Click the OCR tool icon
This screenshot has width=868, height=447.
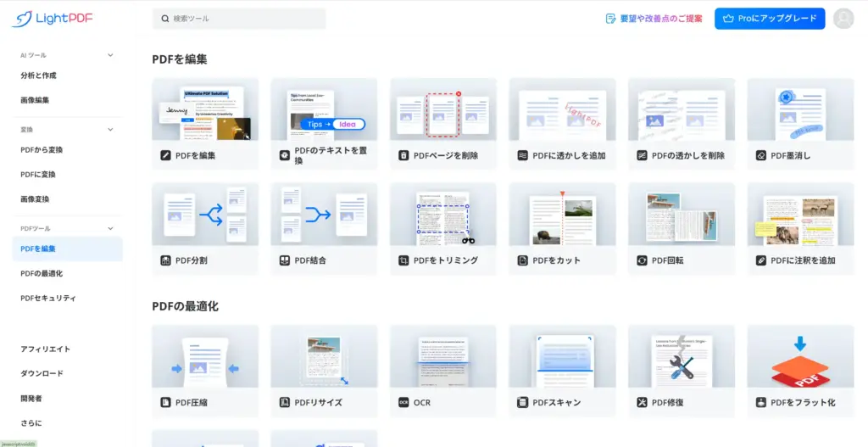tap(404, 402)
